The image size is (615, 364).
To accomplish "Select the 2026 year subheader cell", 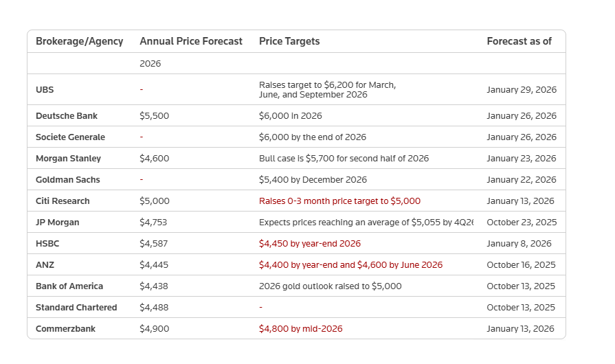I will 150,63.
